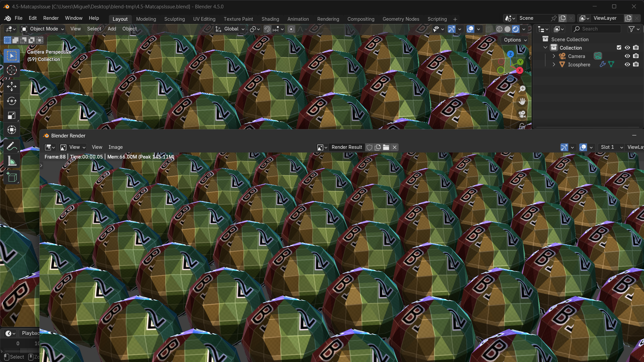Select the Annotate tool
The image size is (644, 362).
(12, 146)
